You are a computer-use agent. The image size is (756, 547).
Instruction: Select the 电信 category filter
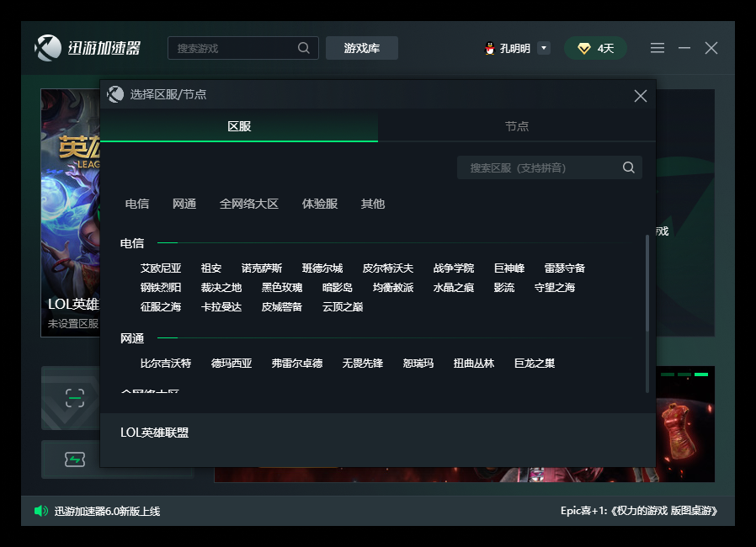click(x=137, y=204)
